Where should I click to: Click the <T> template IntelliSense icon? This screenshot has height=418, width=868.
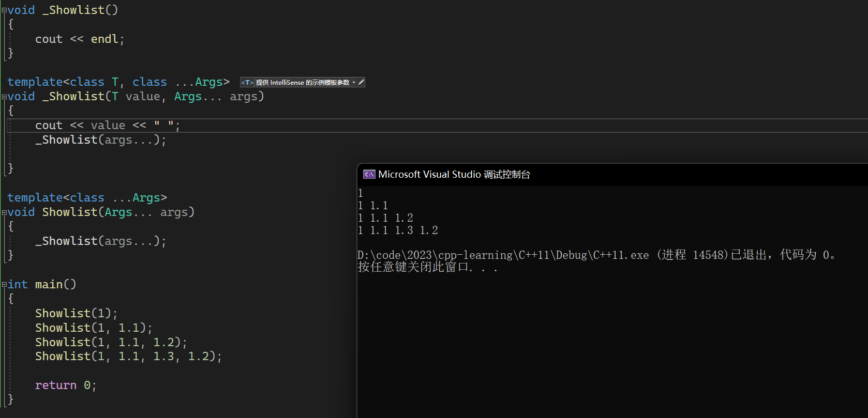(247, 83)
